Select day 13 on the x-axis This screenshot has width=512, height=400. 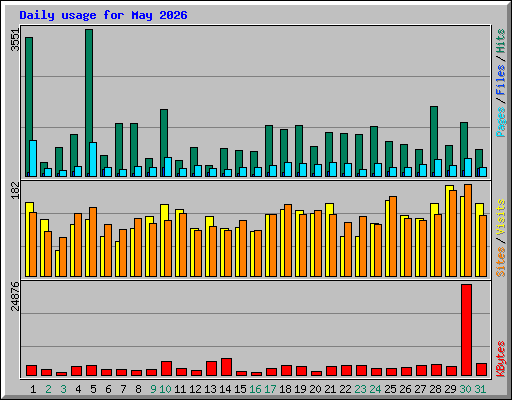[210, 389]
